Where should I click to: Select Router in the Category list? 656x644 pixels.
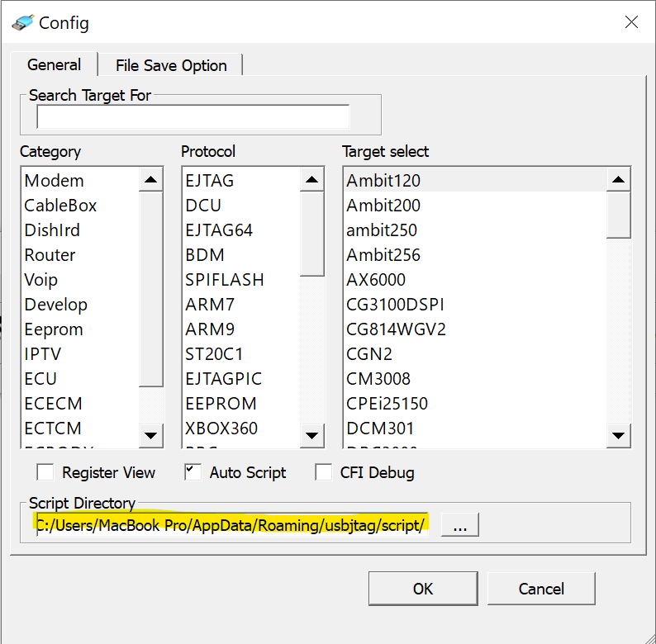coord(50,255)
